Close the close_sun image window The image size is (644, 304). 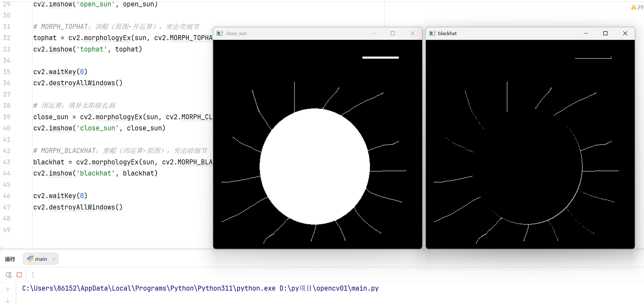412,33
